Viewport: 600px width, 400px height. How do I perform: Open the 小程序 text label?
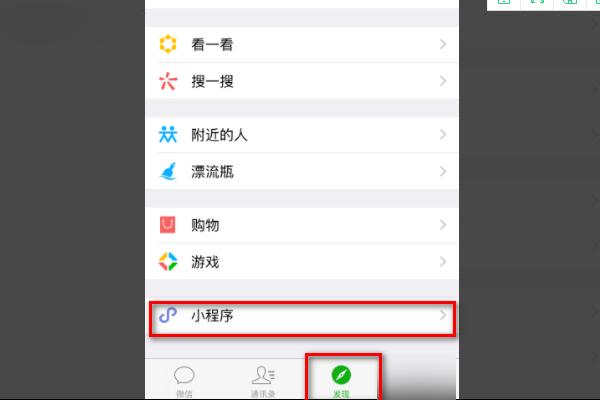(212, 316)
